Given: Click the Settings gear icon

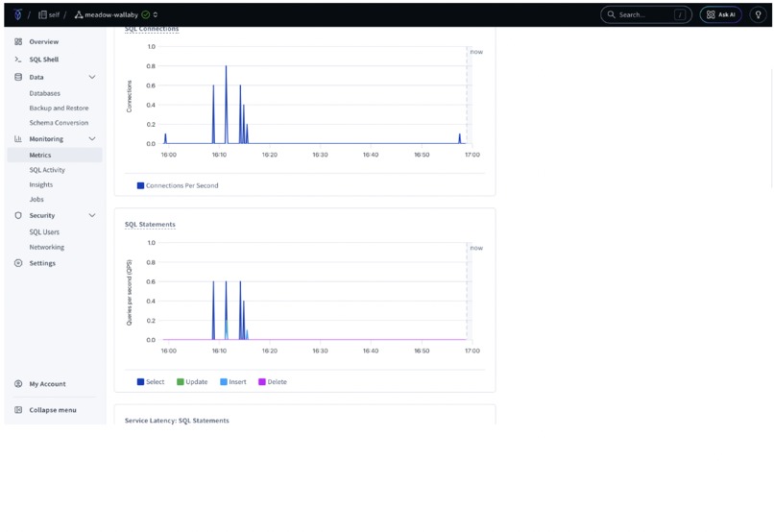Looking at the screenshot, I should coord(18,263).
